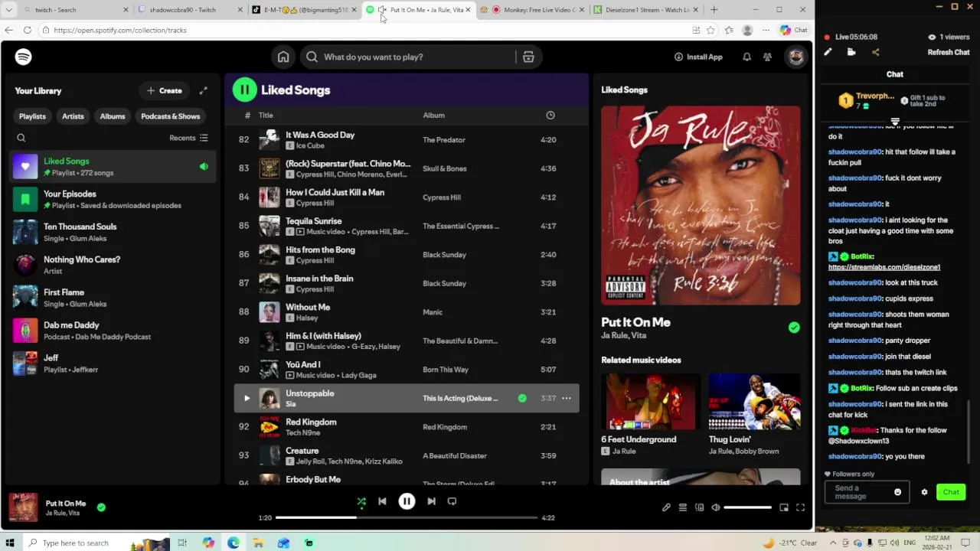Image resolution: width=980 pixels, height=551 pixels.
Task: Toggle repeat in the player bar
Action: tap(452, 501)
